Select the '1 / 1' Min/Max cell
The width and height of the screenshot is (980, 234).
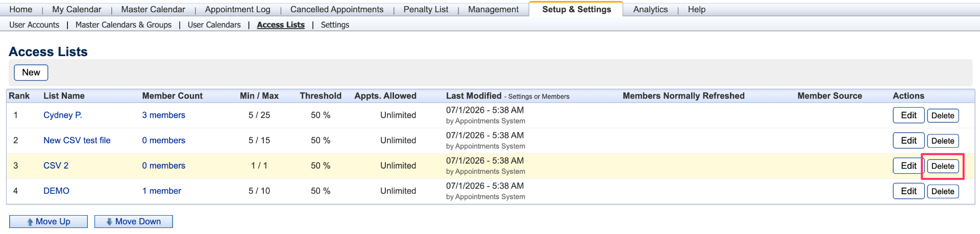(259, 166)
